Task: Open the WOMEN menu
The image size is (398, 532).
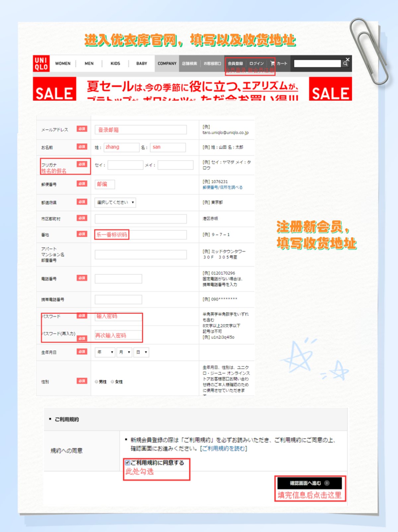Action: tap(63, 63)
